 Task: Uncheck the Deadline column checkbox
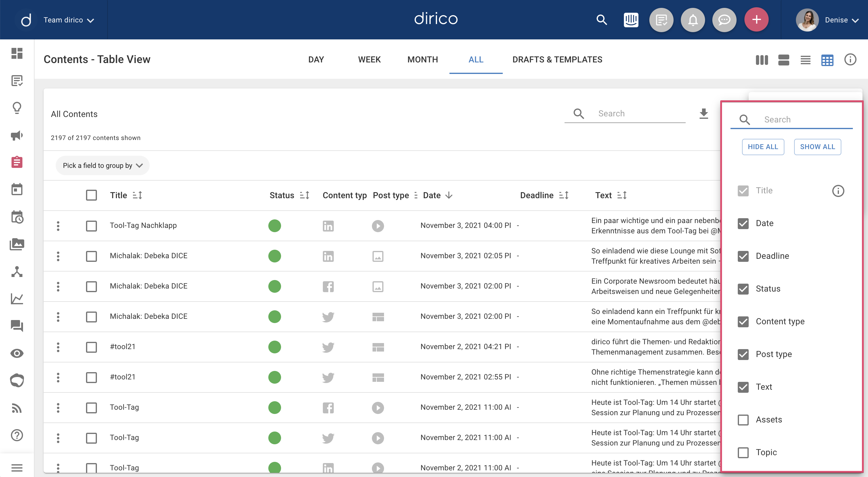click(743, 256)
